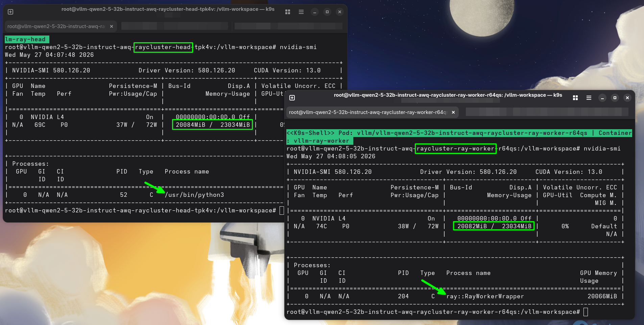The width and height of the screenshot is (644, 325).
Task: Maximize the head terminal window
Action: 327,12
